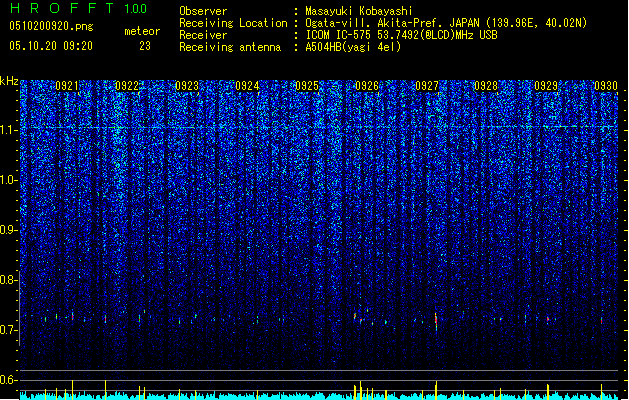The width and height of the screenshot is (629, 400).
Task: Click the 0924 time marker
Action: click(x=247, y=86)
